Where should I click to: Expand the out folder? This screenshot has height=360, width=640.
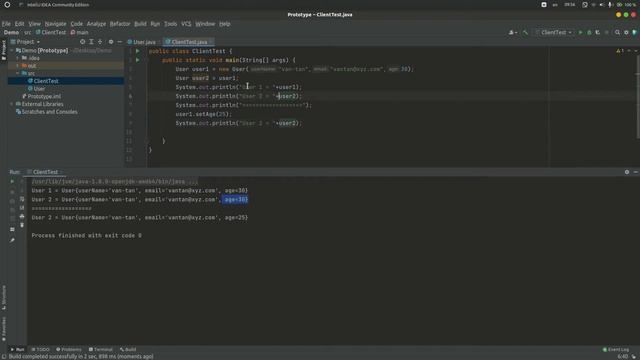[18, 66]
